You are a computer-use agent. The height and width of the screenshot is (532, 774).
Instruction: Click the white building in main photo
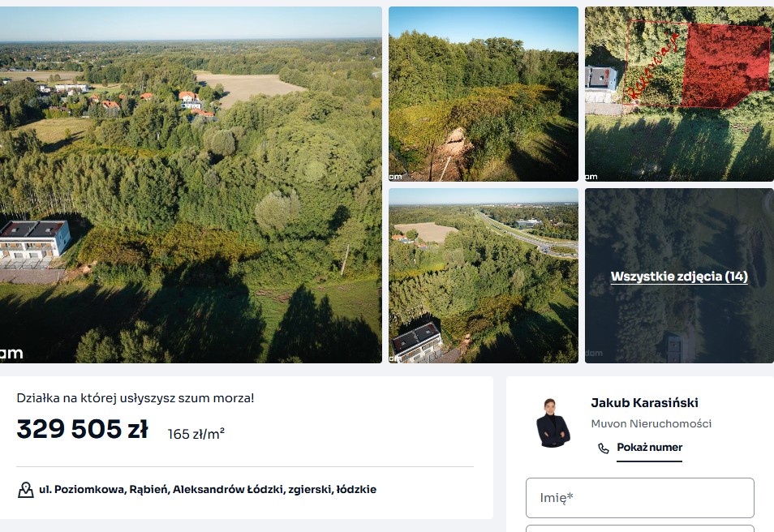click(35, 241)
